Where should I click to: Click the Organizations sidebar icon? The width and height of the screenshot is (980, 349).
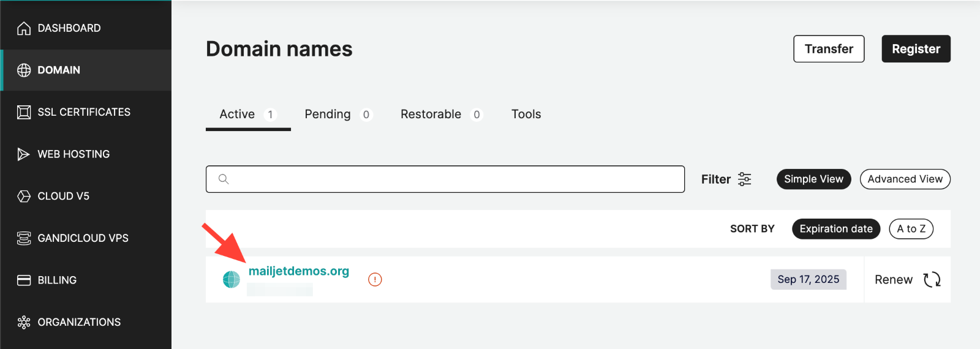24,322
